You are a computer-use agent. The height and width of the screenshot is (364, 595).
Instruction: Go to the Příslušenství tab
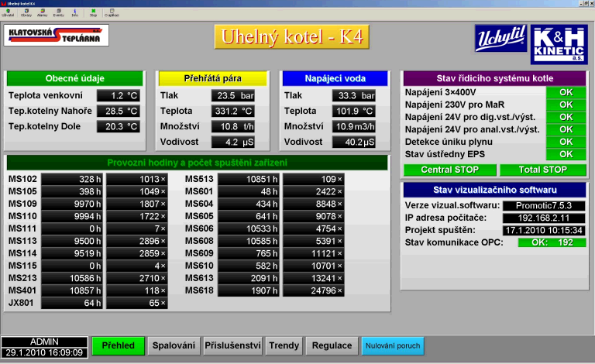[232, 346]
